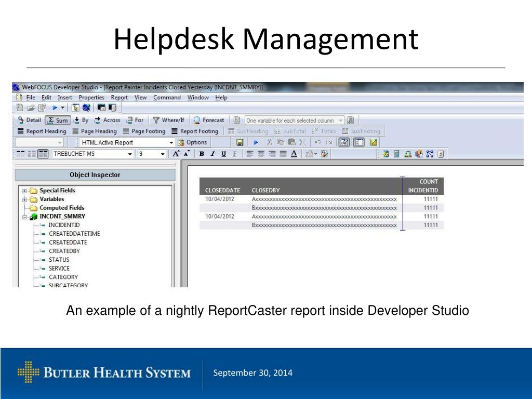Click the Align right icon
532x399 pixels.
272,154
